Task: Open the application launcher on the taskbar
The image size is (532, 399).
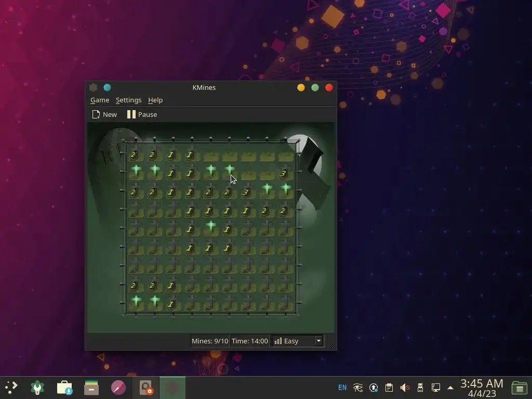Action: [x=11, y=388]
